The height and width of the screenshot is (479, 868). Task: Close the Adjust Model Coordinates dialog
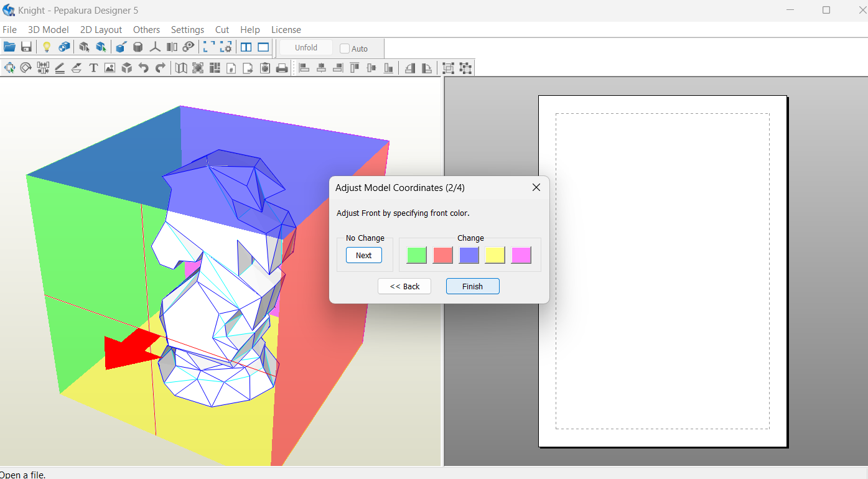point(536,187)
